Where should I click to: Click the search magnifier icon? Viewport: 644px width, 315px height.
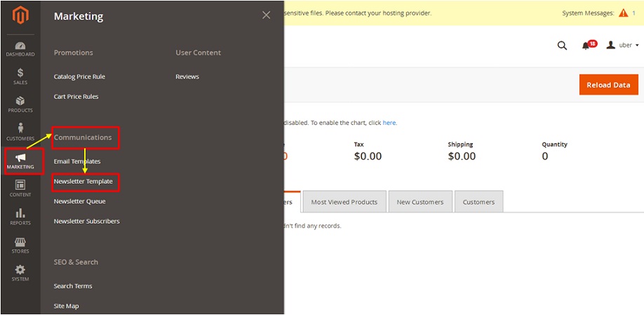pyautogui.click(x=562, y=46)
